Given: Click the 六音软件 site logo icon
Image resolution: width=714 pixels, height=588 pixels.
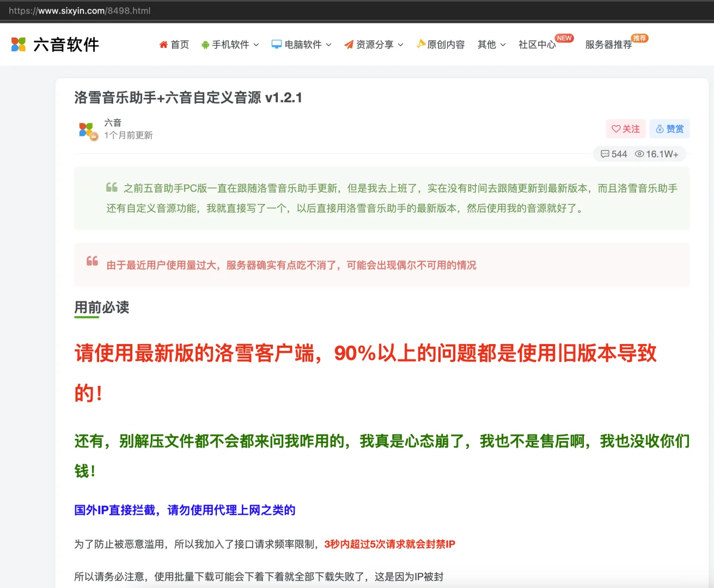Looking at the screenshot, I should [18, 44].
